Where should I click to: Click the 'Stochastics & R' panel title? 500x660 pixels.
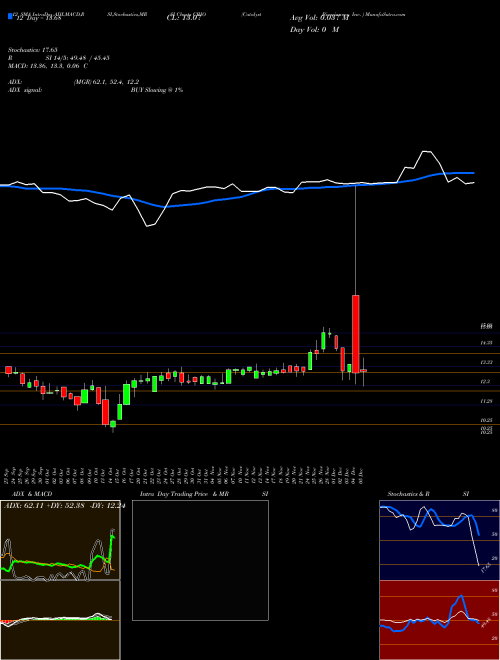[409, 494]
